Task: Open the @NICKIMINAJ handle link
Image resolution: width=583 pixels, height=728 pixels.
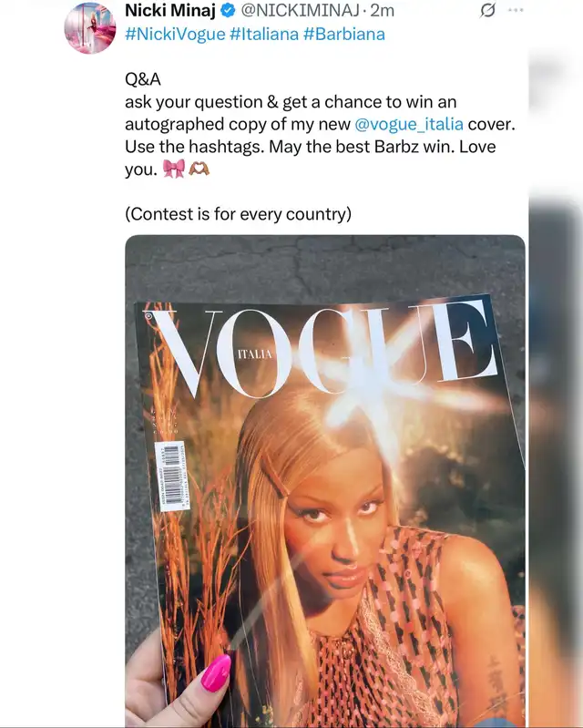Action: coord(300,10)
